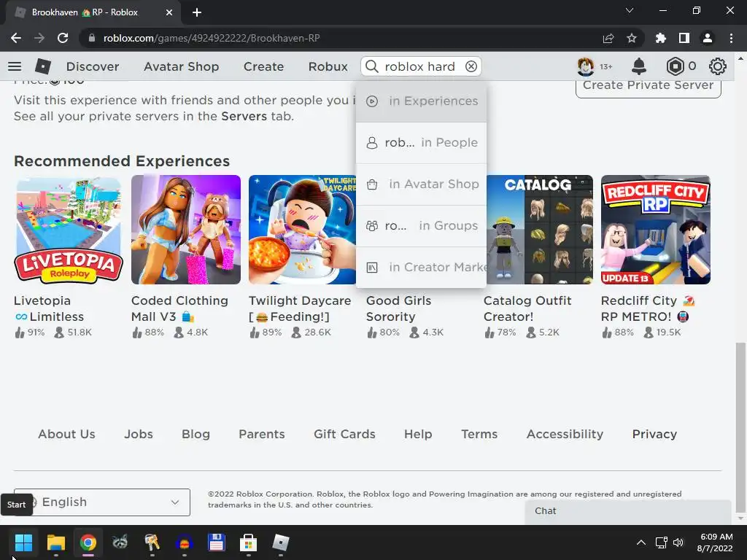Viewport: 747px width, 560px height.
Task: Share this page icon in address bar
Action: click(x=608, y=38)
